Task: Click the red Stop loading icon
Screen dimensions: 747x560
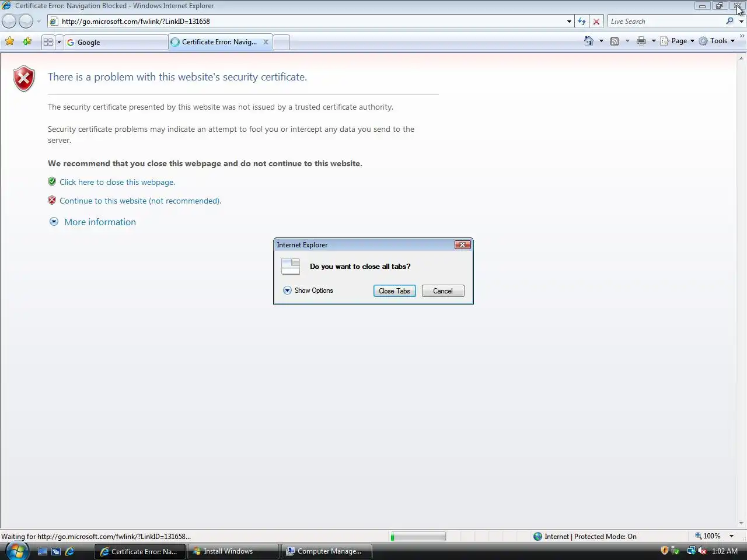Action: [x=596, y=22]
